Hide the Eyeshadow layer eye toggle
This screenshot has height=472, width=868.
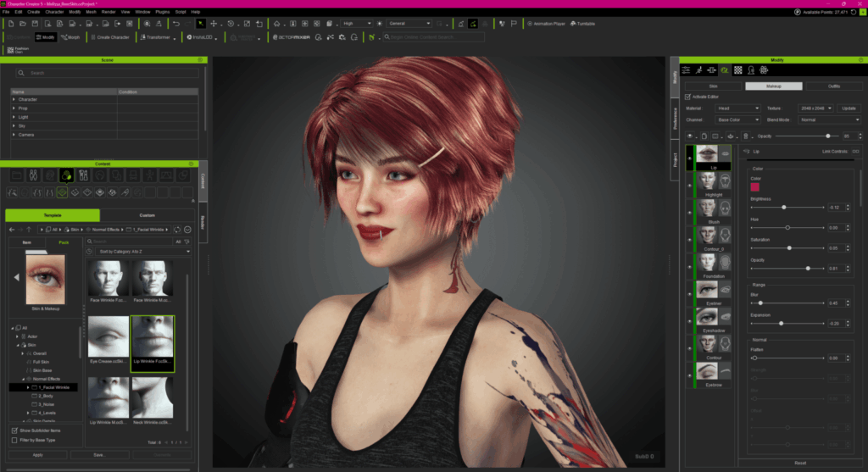[x=689, y=321]
